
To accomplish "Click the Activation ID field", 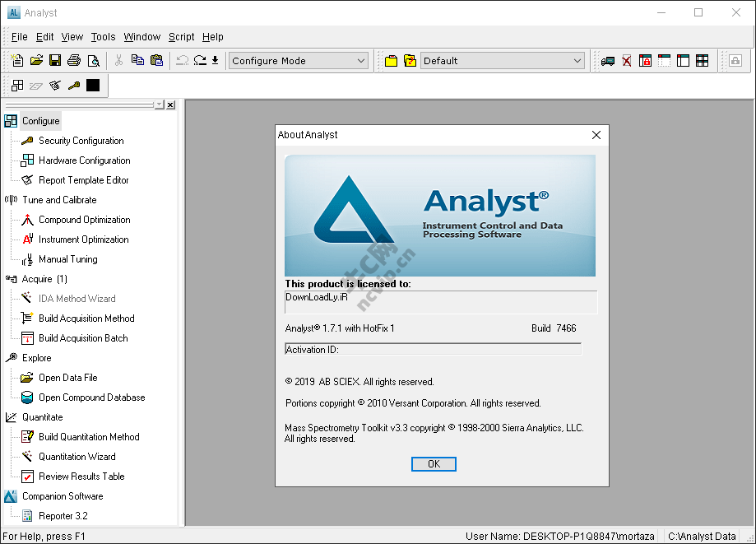I will point(433,349).
